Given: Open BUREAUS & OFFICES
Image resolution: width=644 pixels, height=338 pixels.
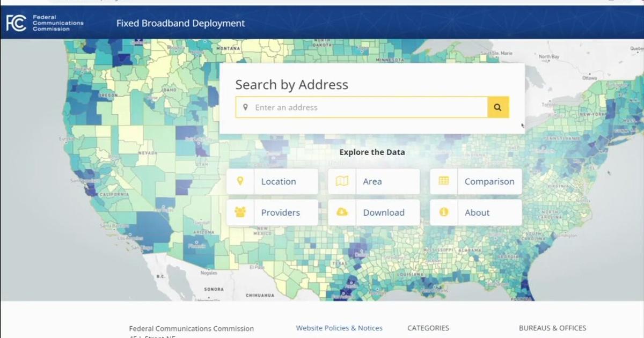Looking at the screenshot, I should [553, 328].
